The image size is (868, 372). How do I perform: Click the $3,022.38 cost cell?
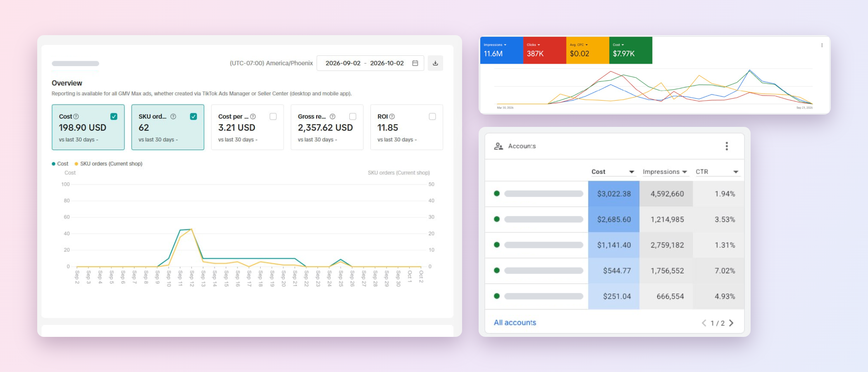(614, 194)
